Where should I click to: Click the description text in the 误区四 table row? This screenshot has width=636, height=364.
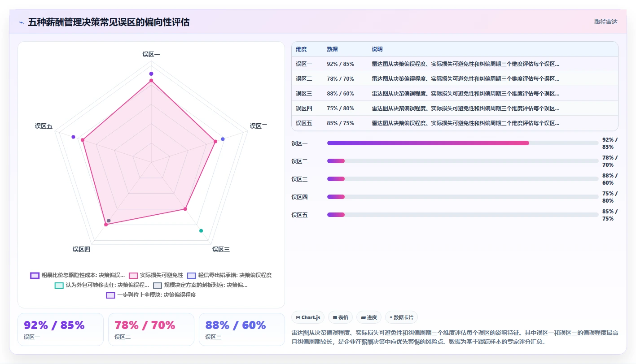click(465, 108)
